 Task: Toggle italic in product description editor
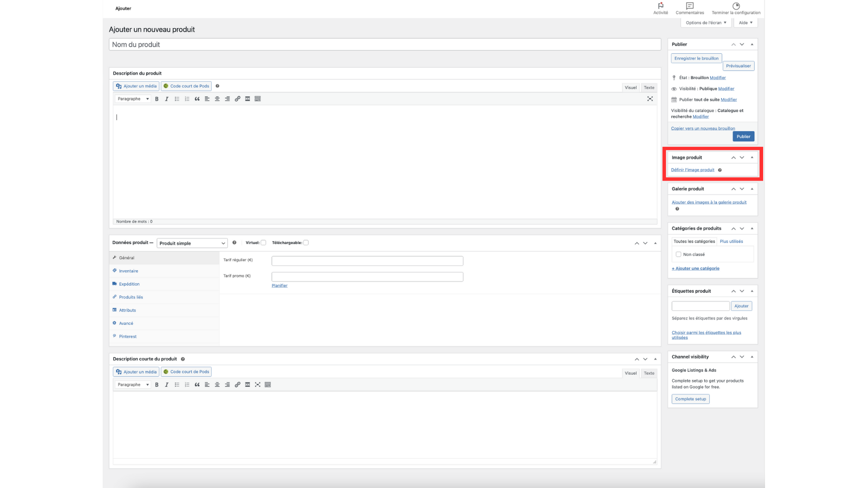pyautogui.click(x=167, y=99)
